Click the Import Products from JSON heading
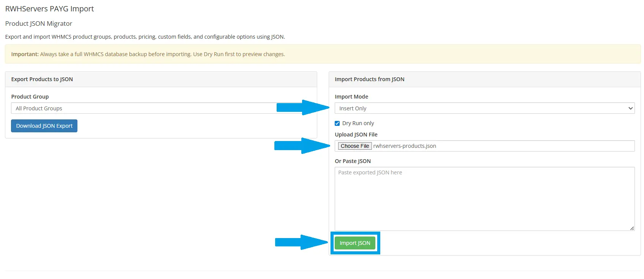 370,79
